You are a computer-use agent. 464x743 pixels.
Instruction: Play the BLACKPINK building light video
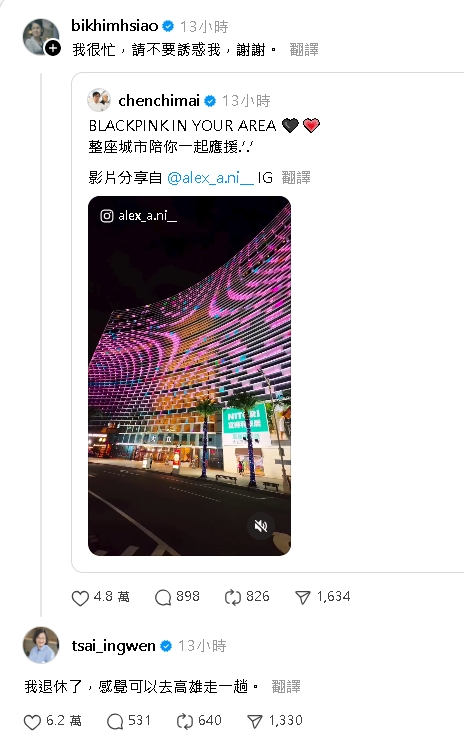point(190,376)
